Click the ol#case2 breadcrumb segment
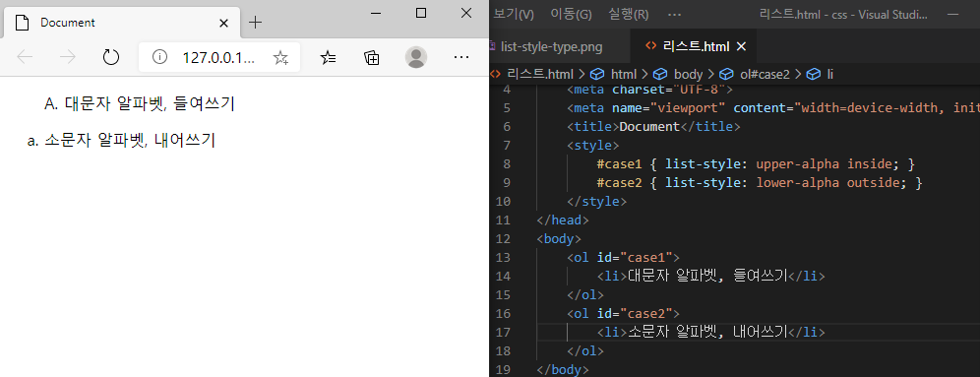980x377 pixels. click(765, 75)
